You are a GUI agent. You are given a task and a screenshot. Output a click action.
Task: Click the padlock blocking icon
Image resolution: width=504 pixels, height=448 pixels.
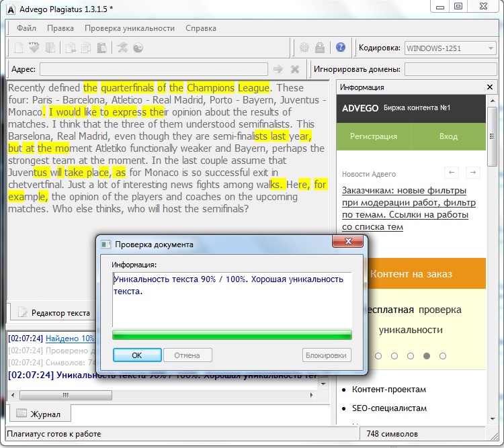coord(319,48)
